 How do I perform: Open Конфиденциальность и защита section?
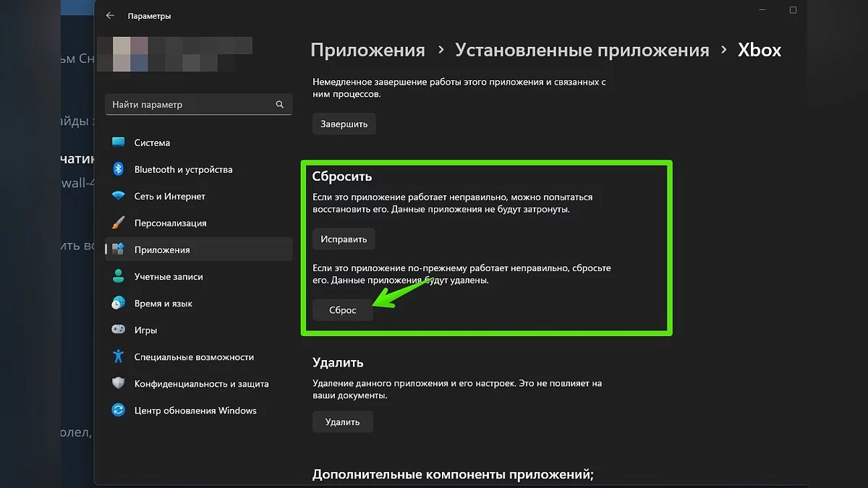(x=199, y=383)
